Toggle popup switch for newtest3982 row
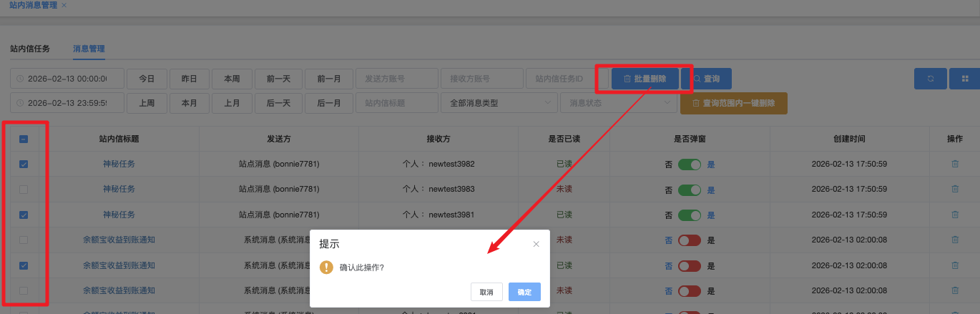 tap(690, 164)
